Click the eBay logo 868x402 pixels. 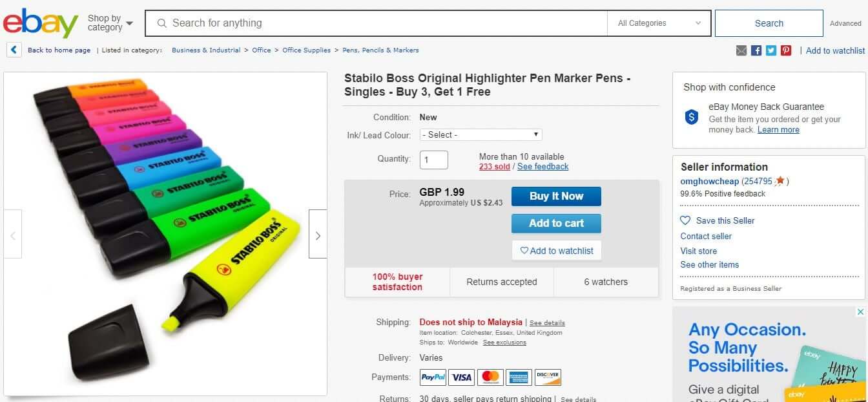point(41,23)
